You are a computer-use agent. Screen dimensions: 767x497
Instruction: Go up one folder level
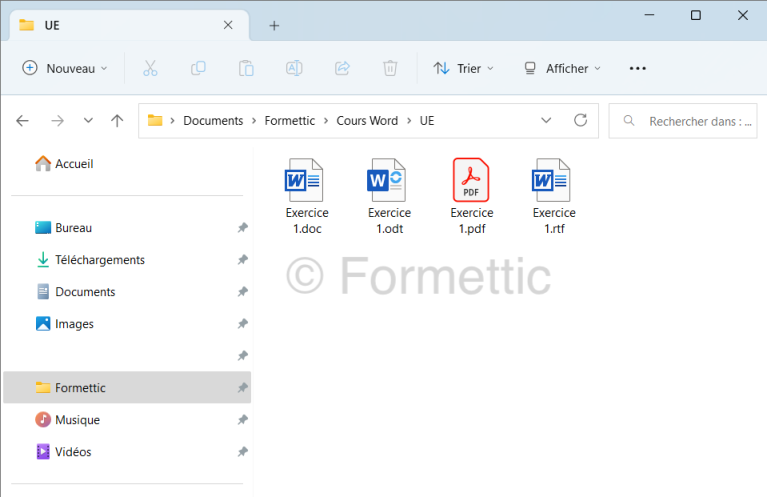point(117,120)
